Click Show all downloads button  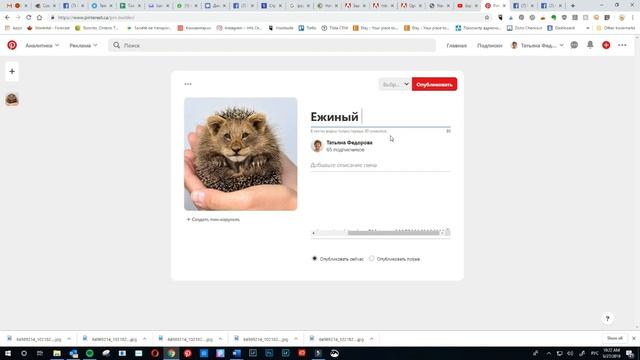pyautogui.click(x=615, y=338)
